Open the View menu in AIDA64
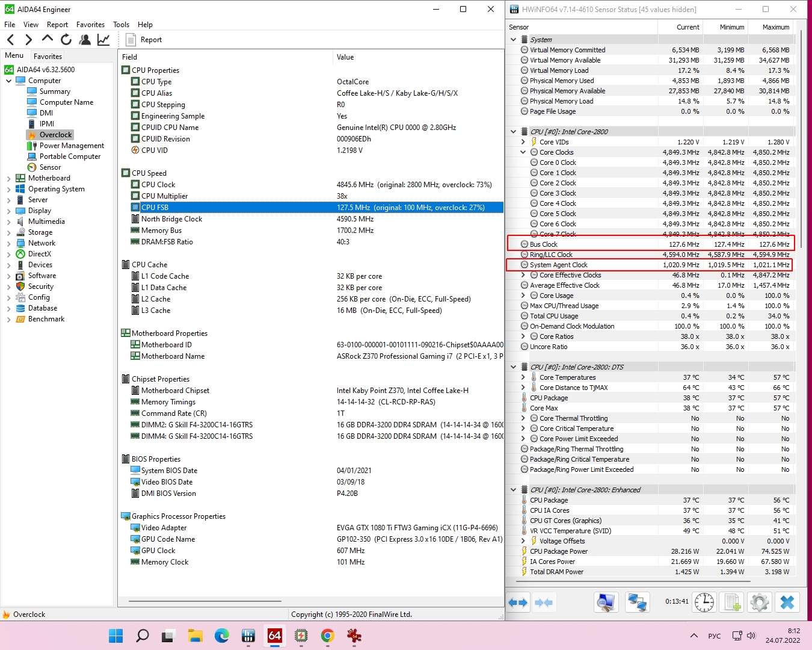 (31, 25)
